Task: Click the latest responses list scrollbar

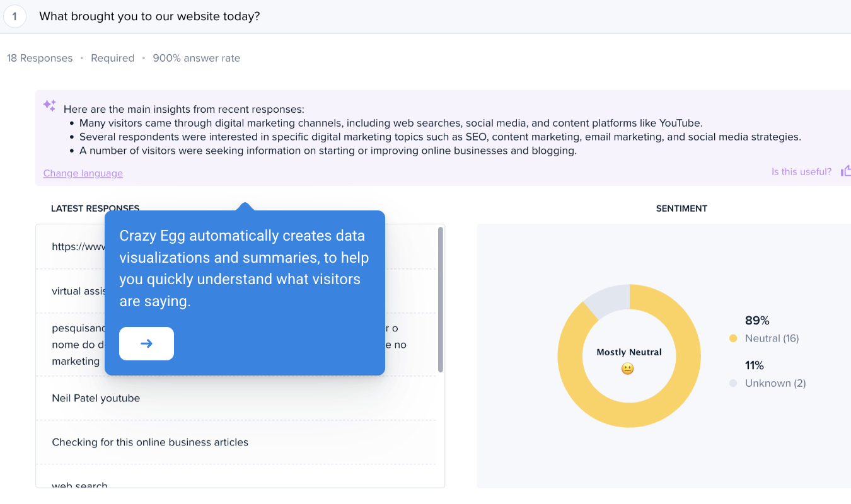Action: [440, 299]
